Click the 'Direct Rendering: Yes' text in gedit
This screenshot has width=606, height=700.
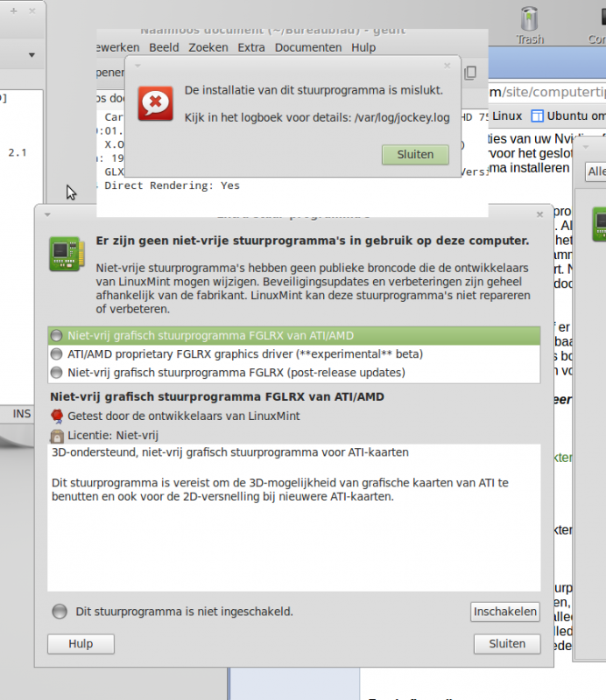[x=172, y=185]
